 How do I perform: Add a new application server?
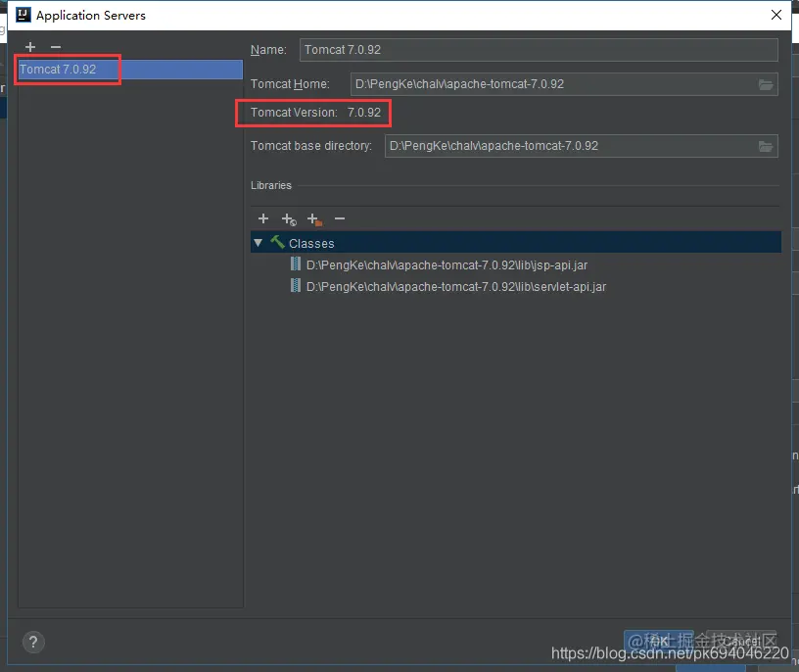point(29,47)
